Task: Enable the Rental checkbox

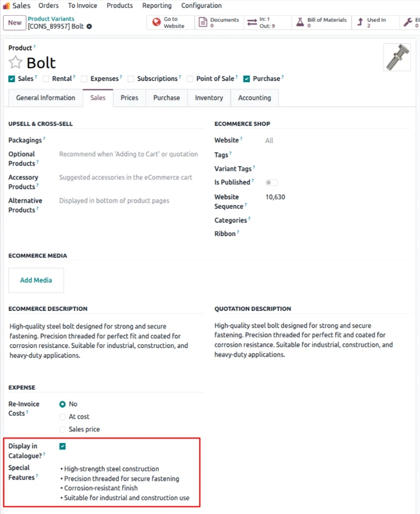Action: 46,78
